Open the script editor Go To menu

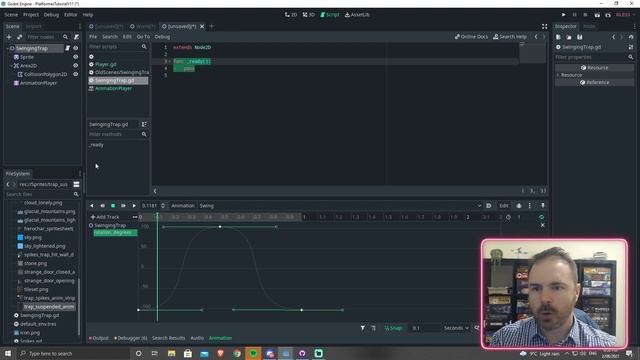(143, 37)
